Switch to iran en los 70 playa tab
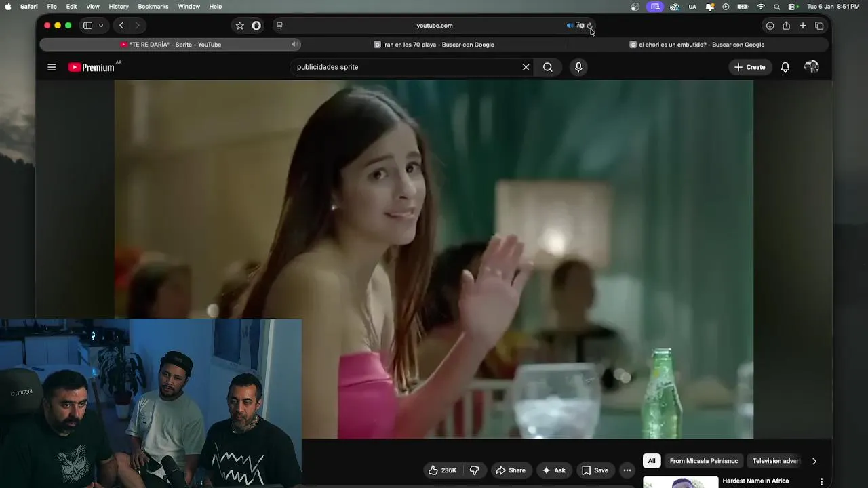This screenshot has width=868, height=488. [434, 45]
